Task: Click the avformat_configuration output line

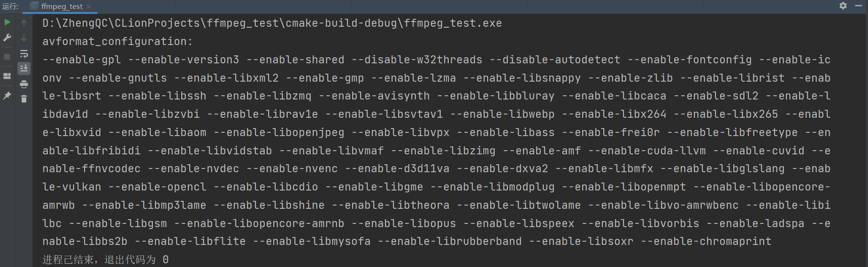Action: [x=117, y=41]
